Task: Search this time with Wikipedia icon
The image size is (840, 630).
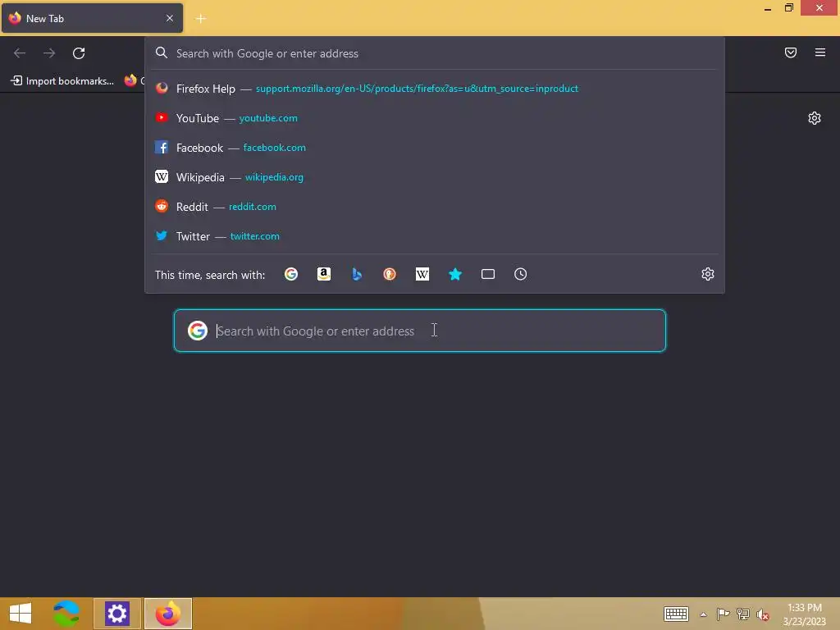Action: click(x=422, y=274)
